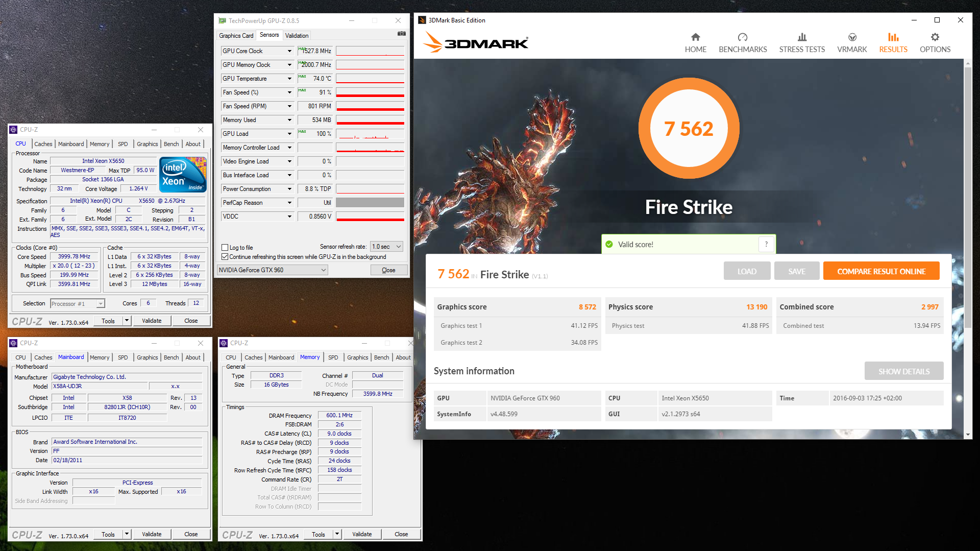Click 3DMark scrollbar down arrow
Image resolution: width=980 pixels, height=551 pixels.
(968, 435)
